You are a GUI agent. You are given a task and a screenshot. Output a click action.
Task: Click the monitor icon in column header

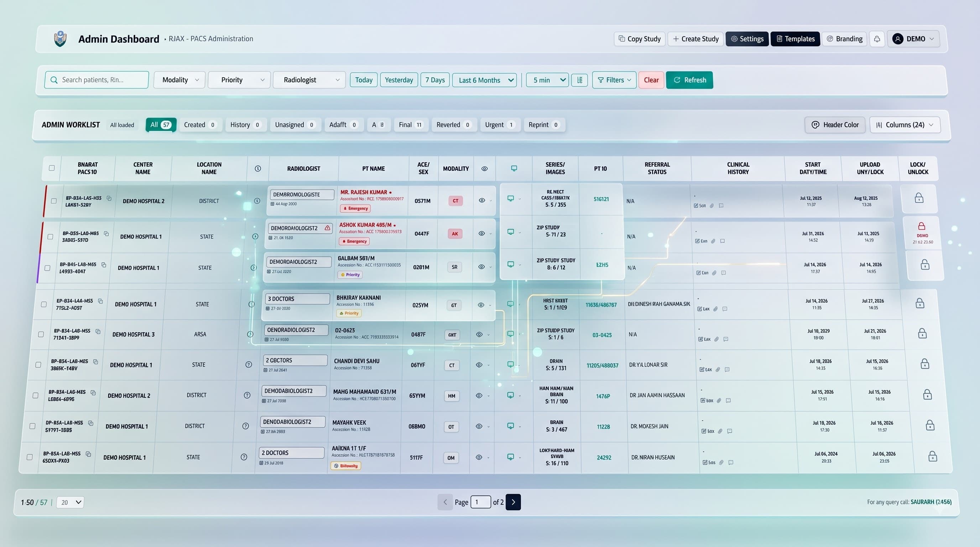[x=514, y=168]
